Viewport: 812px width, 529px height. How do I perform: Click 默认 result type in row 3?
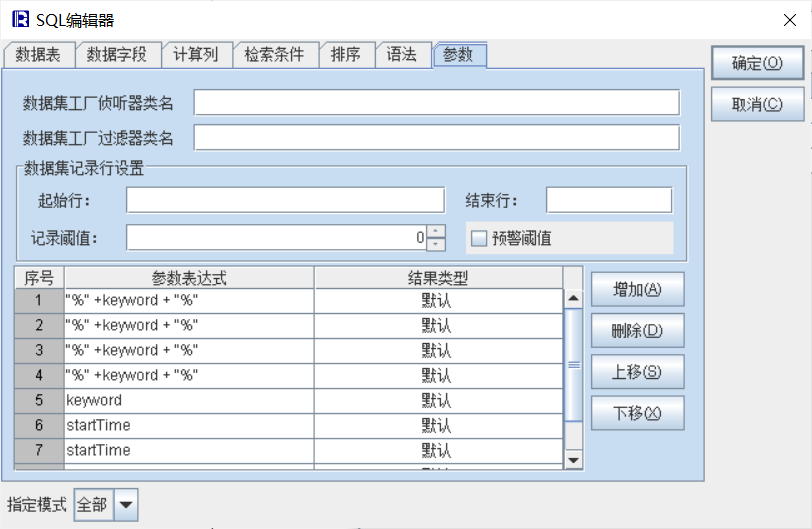tap(438, 350)
